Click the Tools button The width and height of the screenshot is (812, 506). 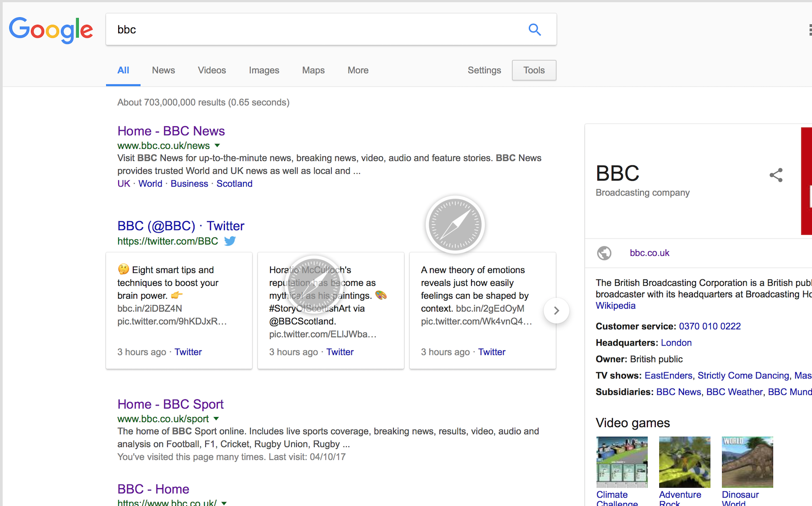(534, 70)
